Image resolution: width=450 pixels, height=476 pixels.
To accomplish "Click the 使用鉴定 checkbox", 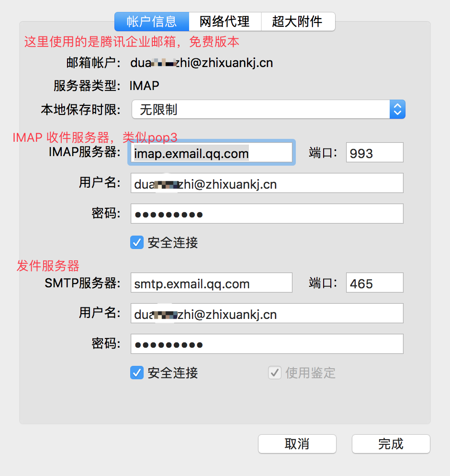I will click(x=274, y=373).
